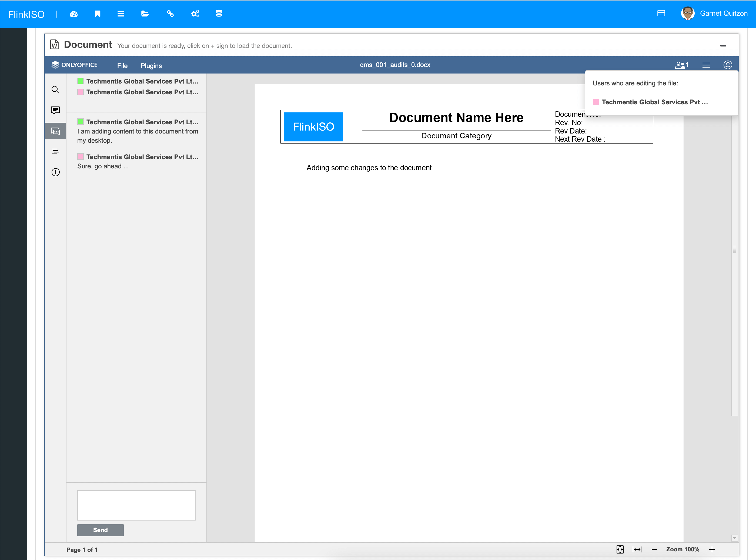756x560 pixels.
Task: Open the Search tool in left sidebar
Action: [x=55, y=89]
